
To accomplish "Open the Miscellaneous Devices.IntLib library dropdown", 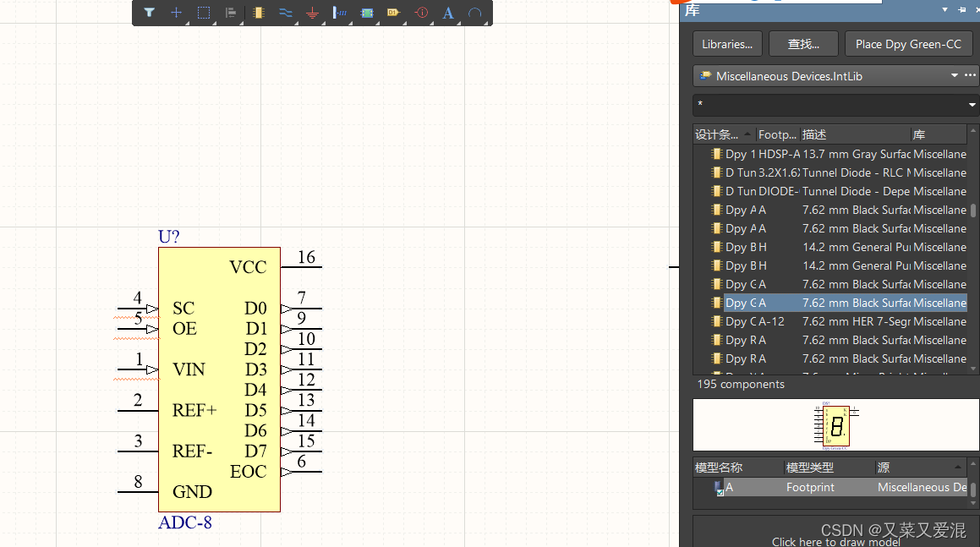I will tap(954, 76).
